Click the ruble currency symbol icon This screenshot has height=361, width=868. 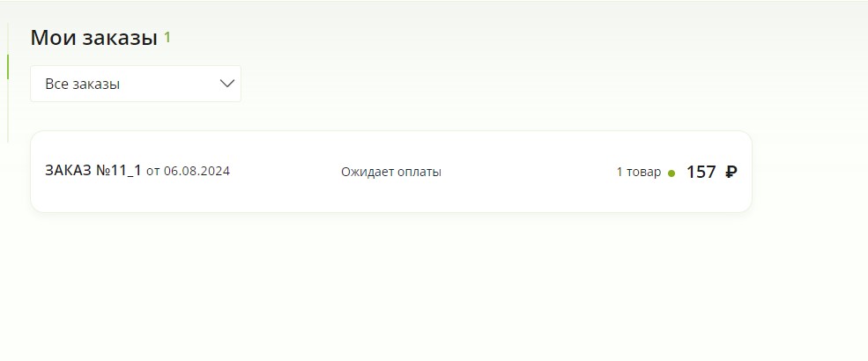(731, 172)
